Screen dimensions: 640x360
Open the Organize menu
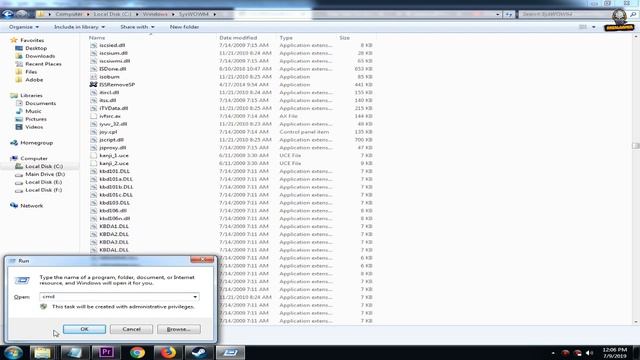(24, 27)
